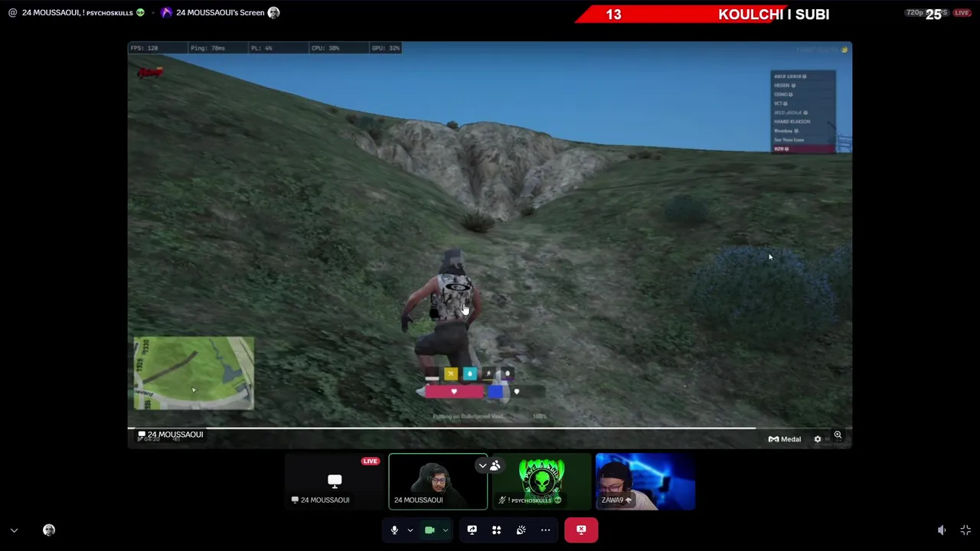Screen dimensions: 980x551
Task: Exit full screen using bottom-right icon
Action: 965,530
